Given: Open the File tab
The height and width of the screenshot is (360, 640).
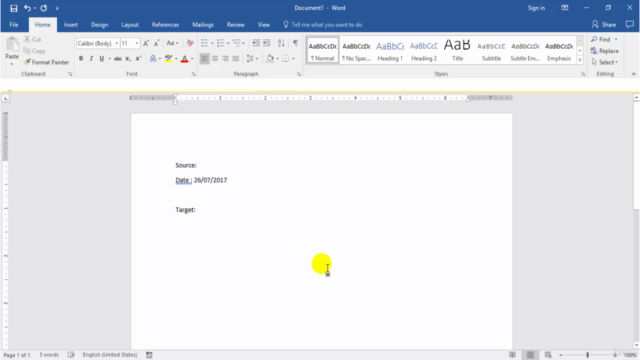Looking at the screenshot, I should click(x=14, y=24).
